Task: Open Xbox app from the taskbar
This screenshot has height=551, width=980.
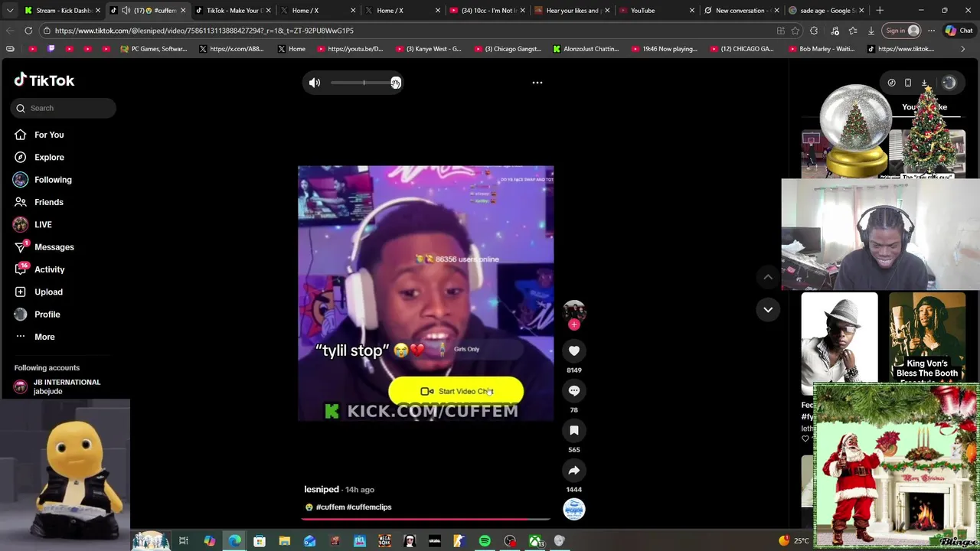Action: (535, 541)
